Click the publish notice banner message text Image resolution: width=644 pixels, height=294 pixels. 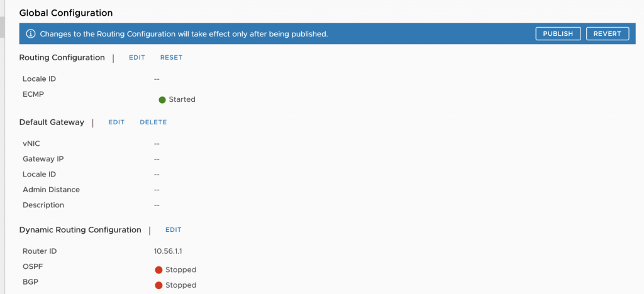(x=184, y=34)
